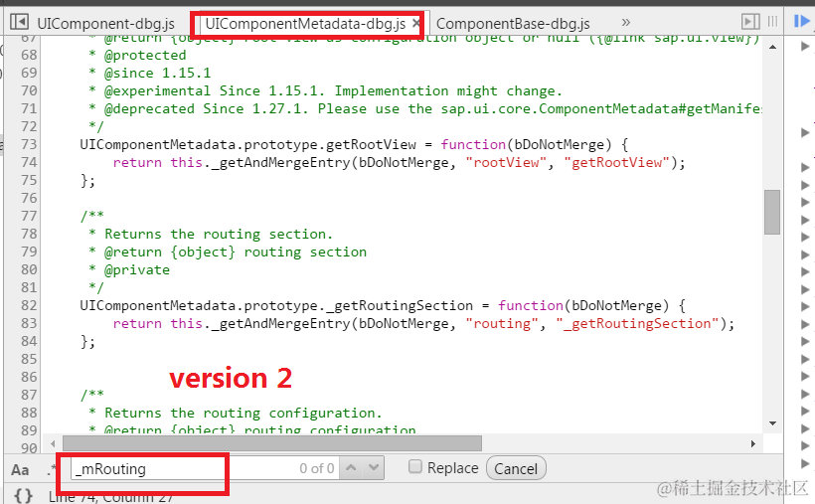815x504 pixels.
Task: Click the "@protected" comment text
Action: pyautogui.click(x=145, y=55)
